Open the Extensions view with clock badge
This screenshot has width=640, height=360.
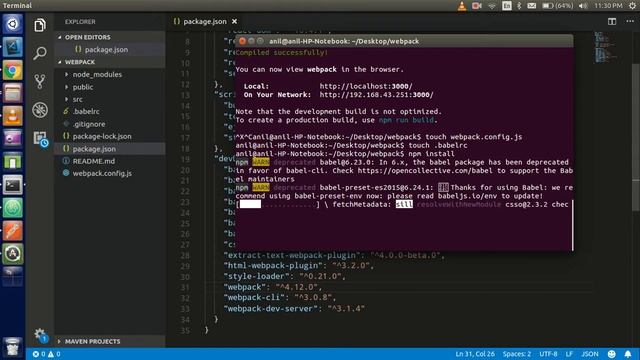[40, 139]
